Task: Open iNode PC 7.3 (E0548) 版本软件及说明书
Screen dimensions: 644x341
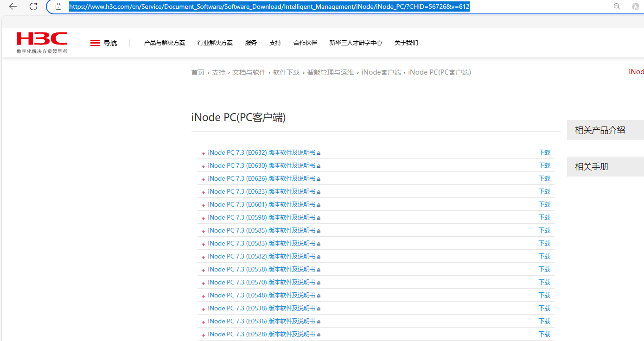Action: (x=261, y=295)
